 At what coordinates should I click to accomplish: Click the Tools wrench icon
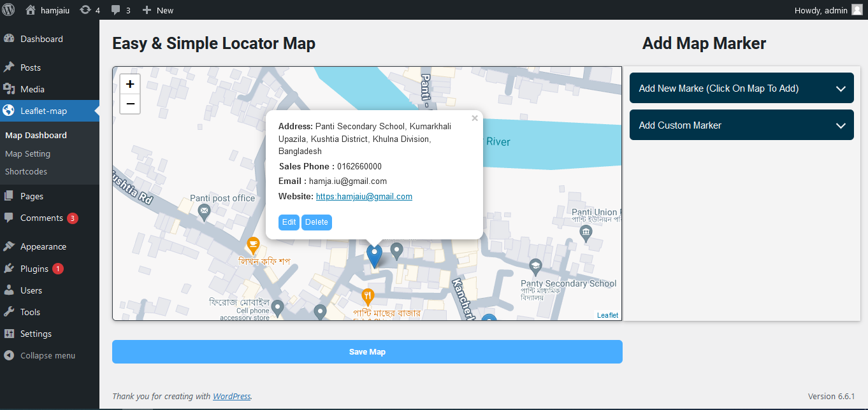click(x=9, y=312)
